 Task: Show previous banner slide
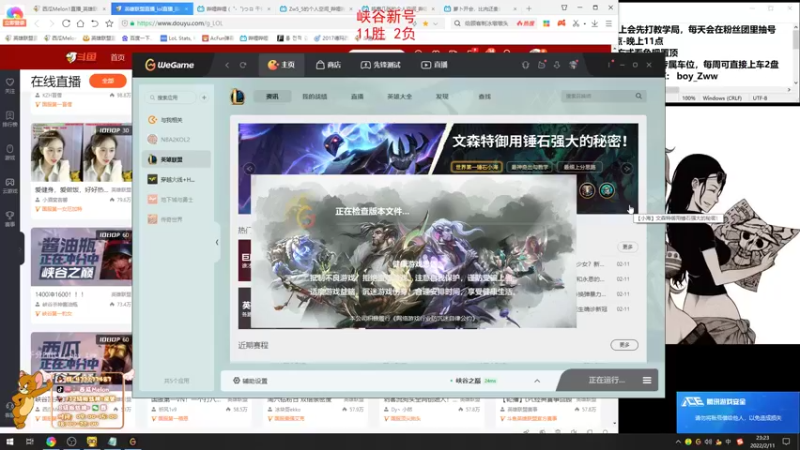pos(249,168)
